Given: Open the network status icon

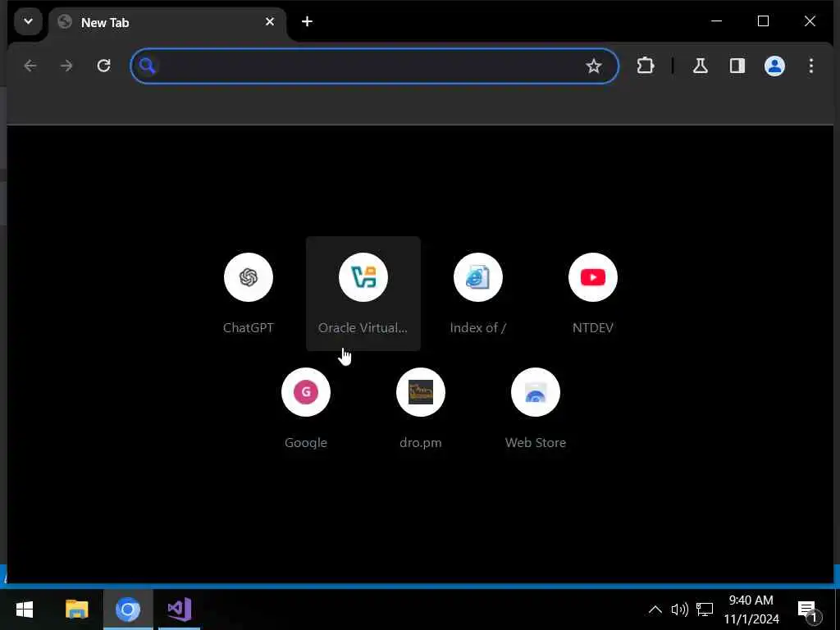Looking at the screenshot, I should 705,609.
